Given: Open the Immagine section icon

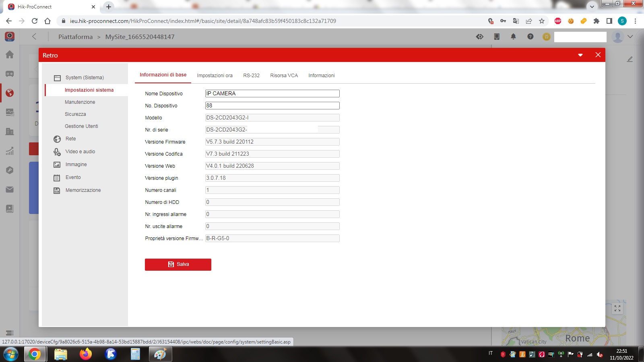Looking at the screenshot, I should pos(57,165).
